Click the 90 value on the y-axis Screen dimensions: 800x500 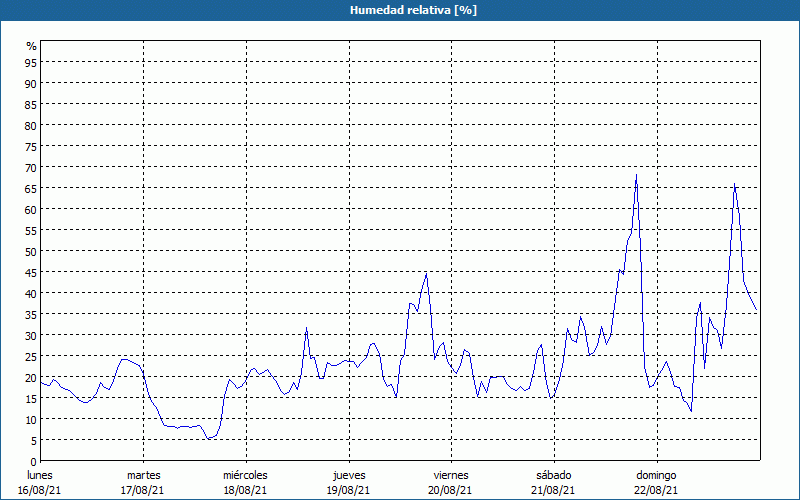pos(31,83)
